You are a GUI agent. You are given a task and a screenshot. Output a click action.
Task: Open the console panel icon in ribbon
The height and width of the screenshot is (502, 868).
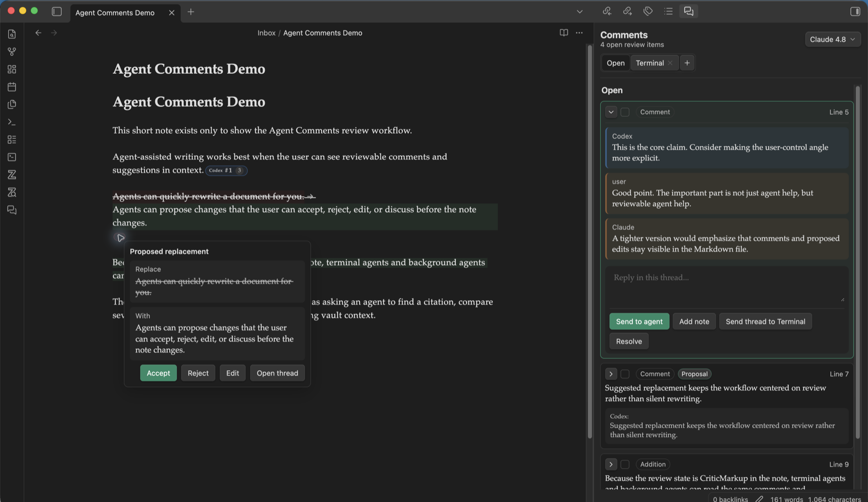click(12, 157)
